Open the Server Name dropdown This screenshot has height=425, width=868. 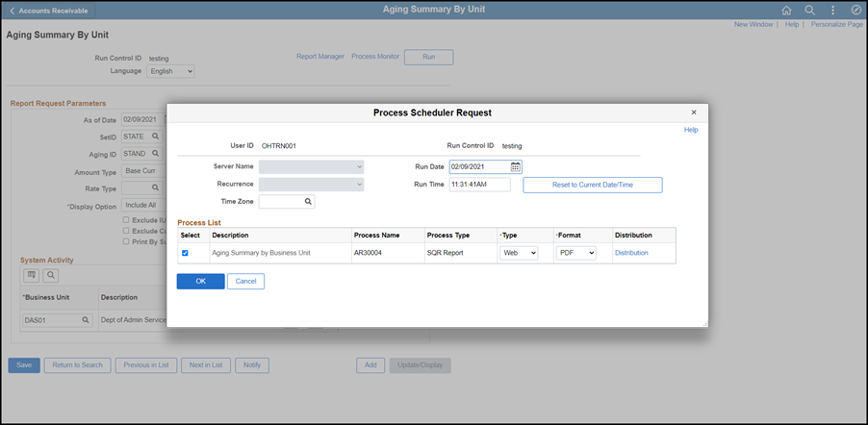tap(311, 166)
